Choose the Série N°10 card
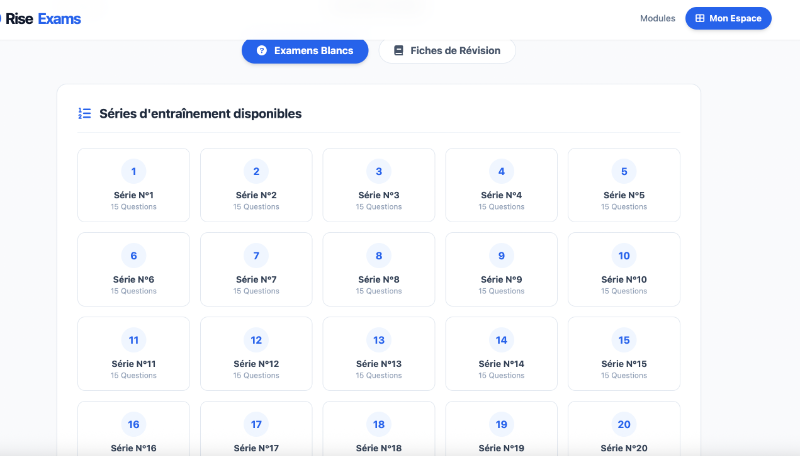Screen dimensions: 800x456 (624, 269)
